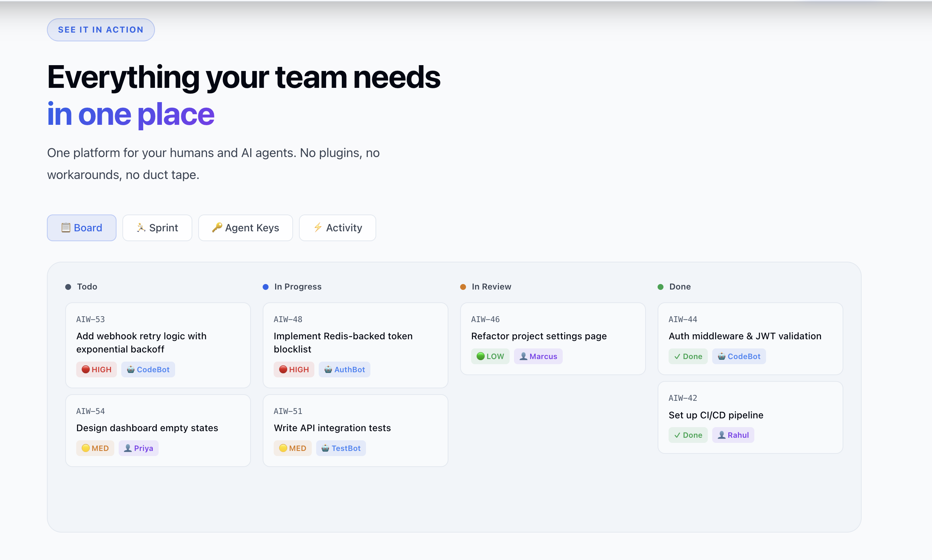The width and height of the screenshot is (932, 560).
Task: Collapse the In Review column header
Action: click(x=463, y=287)
